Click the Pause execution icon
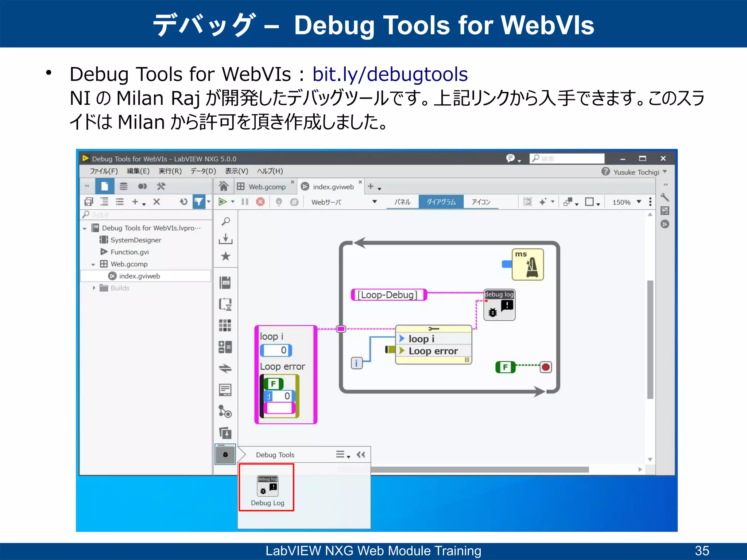747x560 pixels. [245, 202]
